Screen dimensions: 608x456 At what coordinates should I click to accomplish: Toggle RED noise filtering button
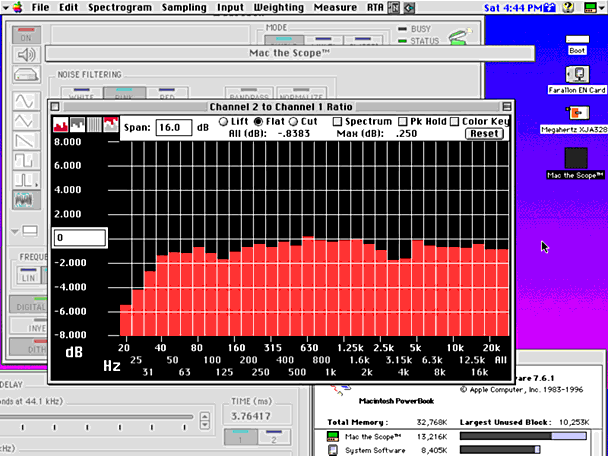167,93
